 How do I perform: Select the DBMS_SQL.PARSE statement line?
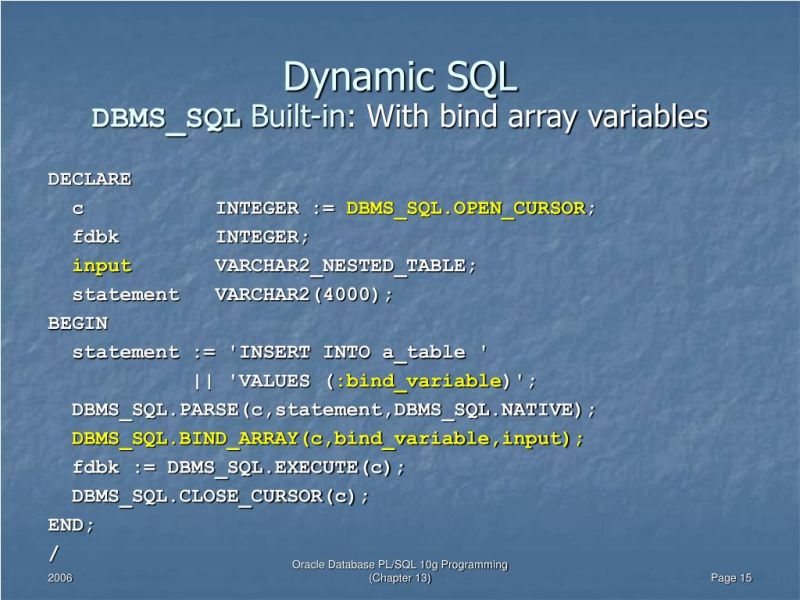tap(330, 408)
